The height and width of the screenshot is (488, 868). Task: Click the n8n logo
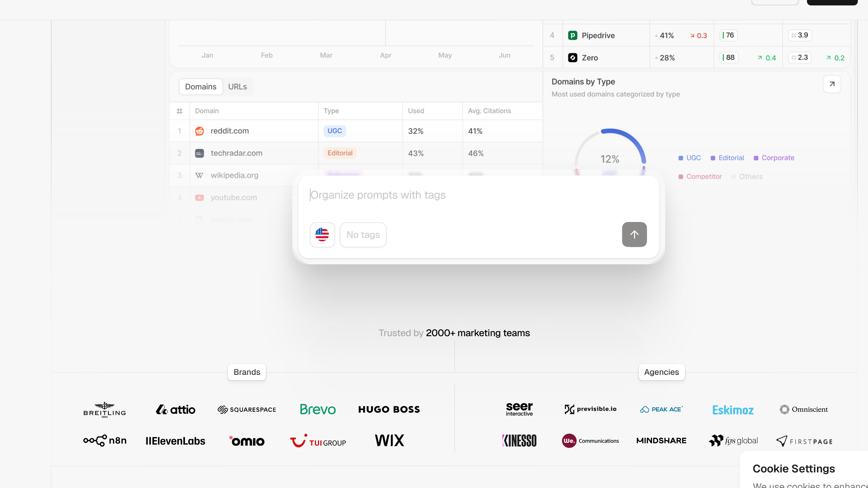click(105, 441)
